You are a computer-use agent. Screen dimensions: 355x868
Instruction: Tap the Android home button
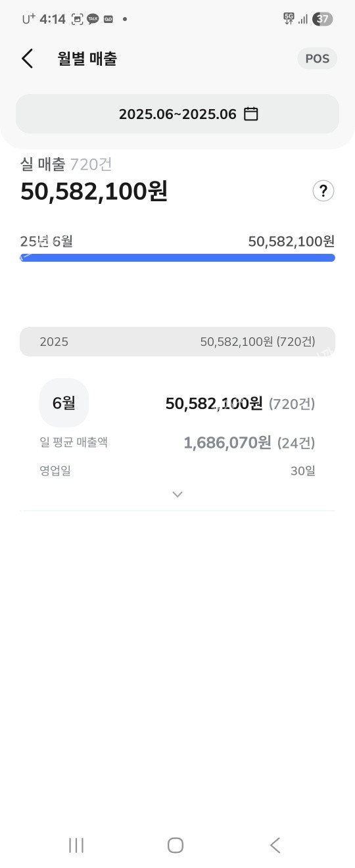pos(176,845)
